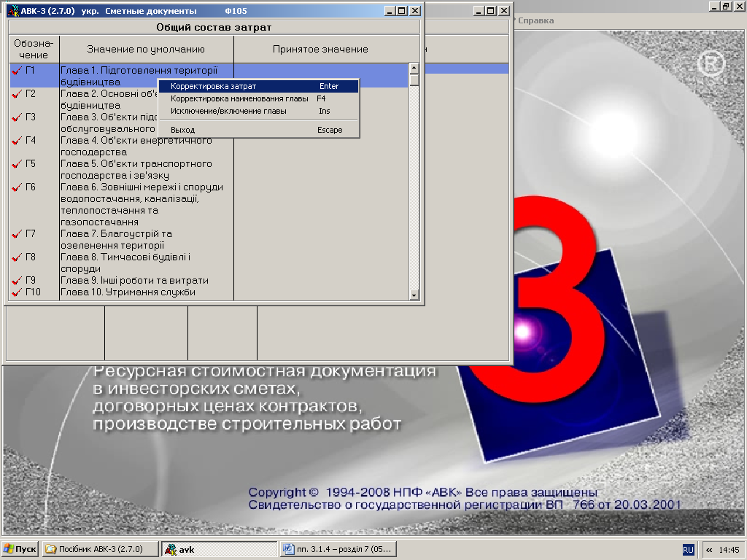This screenshot has height=560, width=747.
Task: Select Корректировка наименования главы menu entry
Action: pos(258,98)
